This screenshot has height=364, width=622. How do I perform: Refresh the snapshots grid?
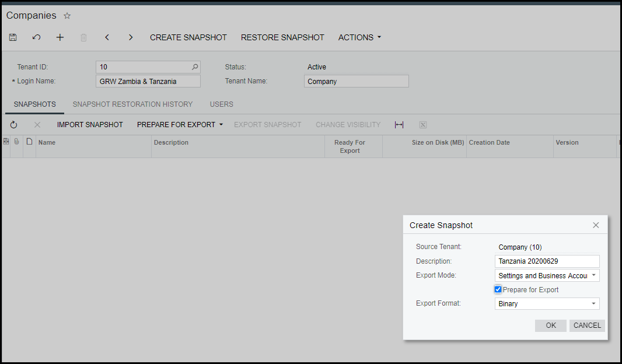(14, 125)
